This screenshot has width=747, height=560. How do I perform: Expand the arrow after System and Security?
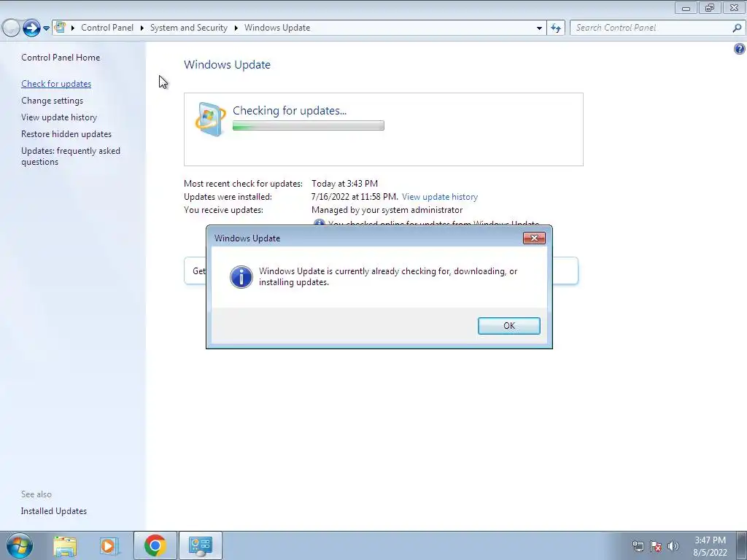point(236,28)
